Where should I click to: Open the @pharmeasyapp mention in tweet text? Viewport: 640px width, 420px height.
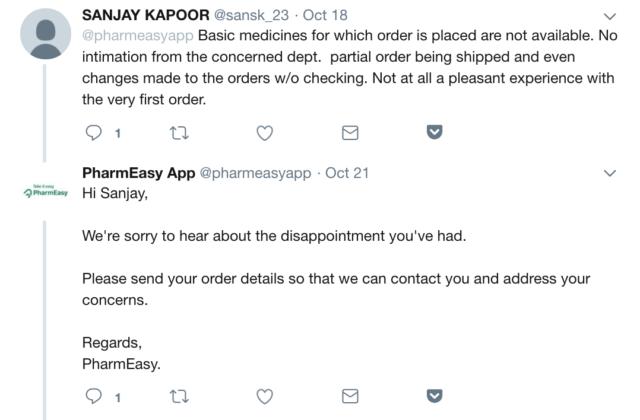[130, 37]
